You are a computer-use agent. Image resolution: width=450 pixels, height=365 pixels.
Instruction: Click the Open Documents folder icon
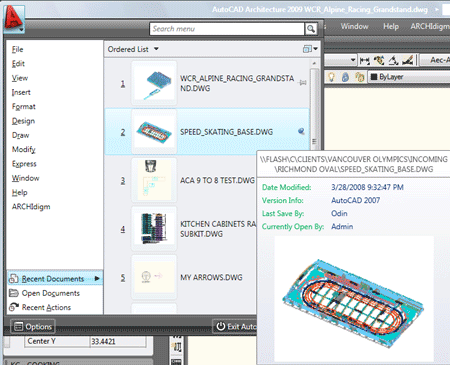[14, 293]
